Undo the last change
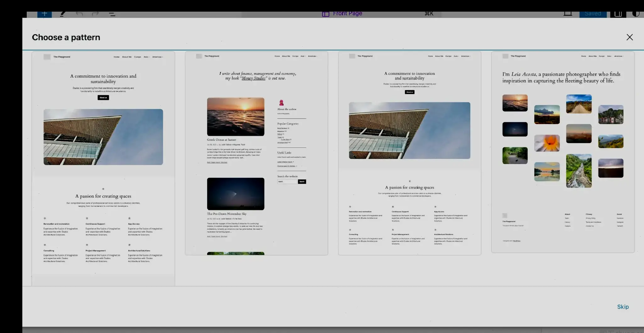The height and width of the screenshot is (333, 644). (79, 14)
